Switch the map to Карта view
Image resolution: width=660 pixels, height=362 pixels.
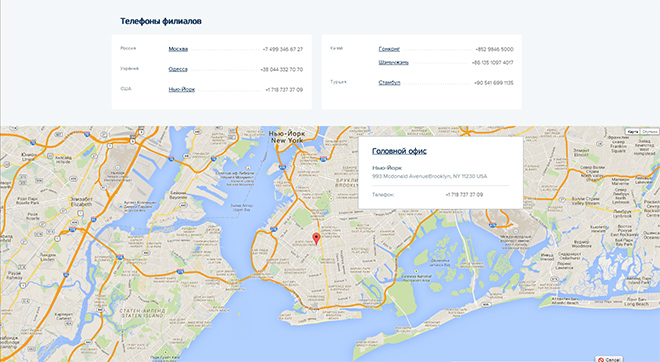coord(633,132)
